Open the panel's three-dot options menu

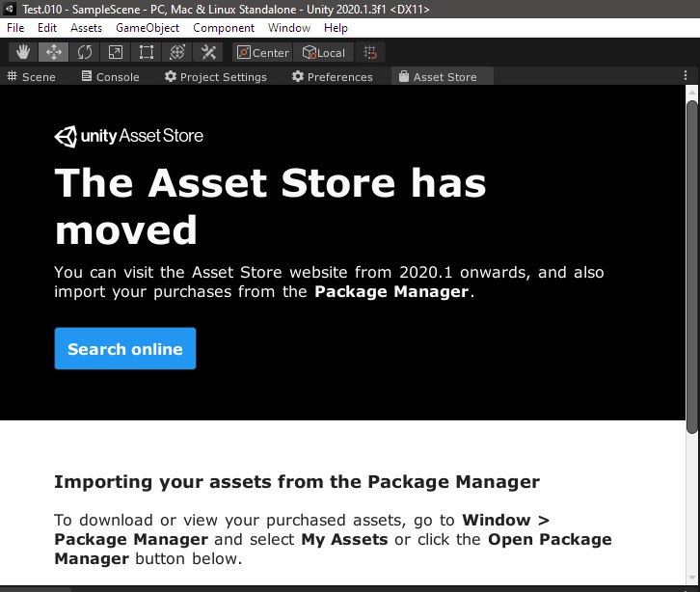point(686,75)
